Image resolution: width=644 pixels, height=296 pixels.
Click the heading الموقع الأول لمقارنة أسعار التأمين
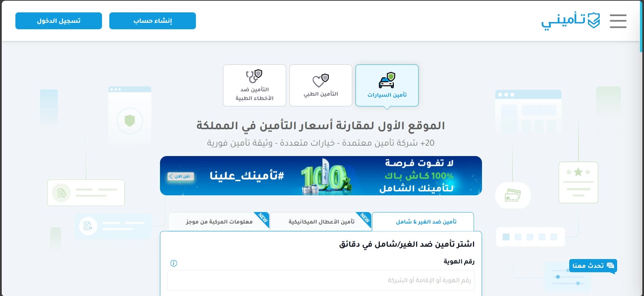321,126
